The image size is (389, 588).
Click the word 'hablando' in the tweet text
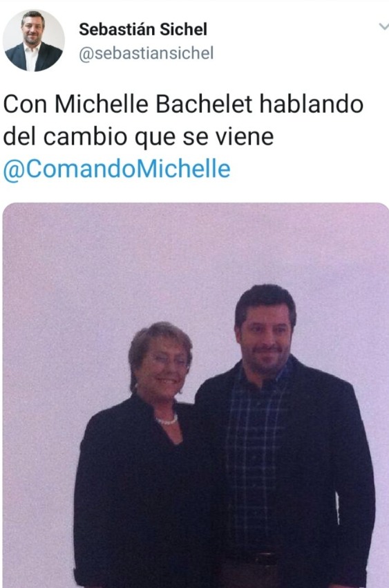point(311,104)
